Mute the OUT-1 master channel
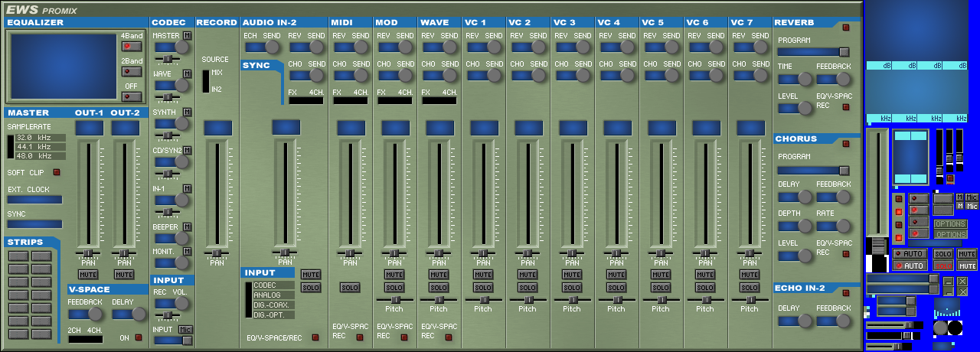Image resolution: width=980 pixels, height=352 pixels. pyautogui.click(x=89, y=274)
